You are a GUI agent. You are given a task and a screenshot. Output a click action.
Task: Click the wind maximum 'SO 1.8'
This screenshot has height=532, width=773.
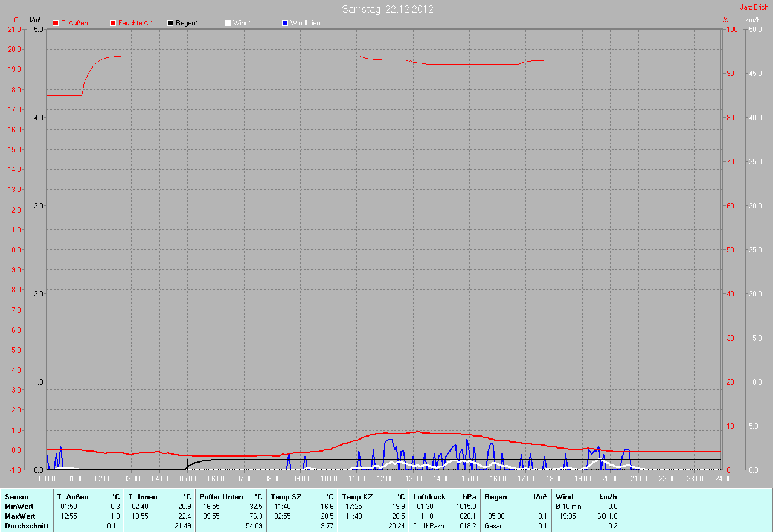tap(608, 516)
